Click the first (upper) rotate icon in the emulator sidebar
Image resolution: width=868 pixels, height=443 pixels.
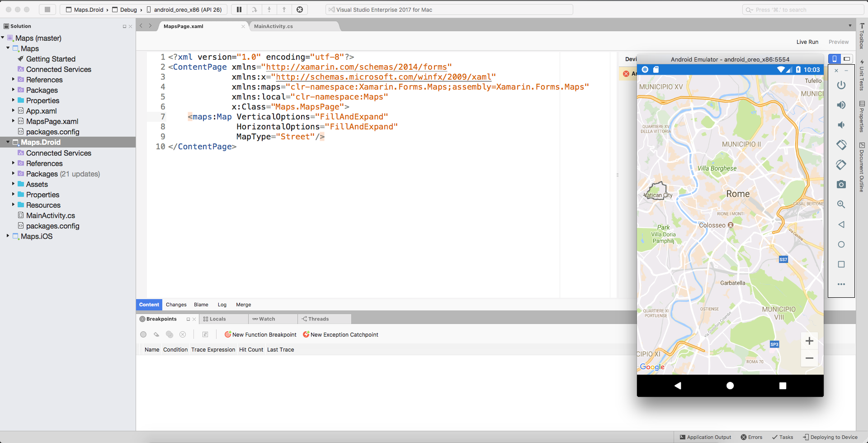(x=841, y=145)
